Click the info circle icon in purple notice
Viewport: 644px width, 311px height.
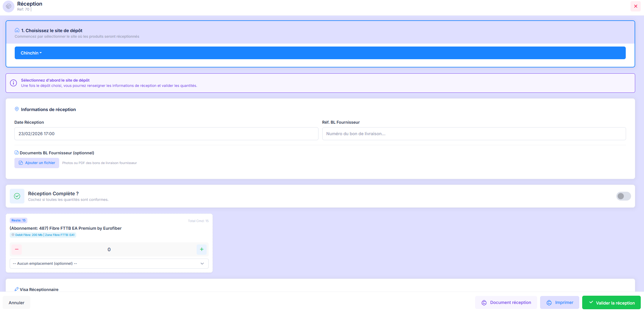(14, 83)
